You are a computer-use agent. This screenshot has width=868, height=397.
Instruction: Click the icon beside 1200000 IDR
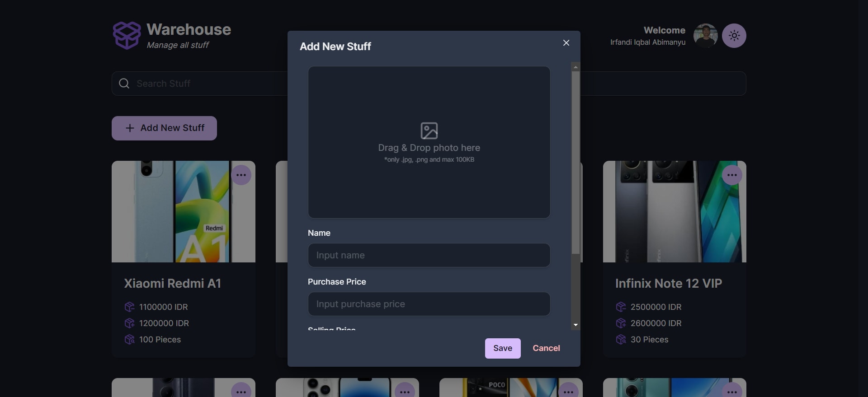(129, 323)
